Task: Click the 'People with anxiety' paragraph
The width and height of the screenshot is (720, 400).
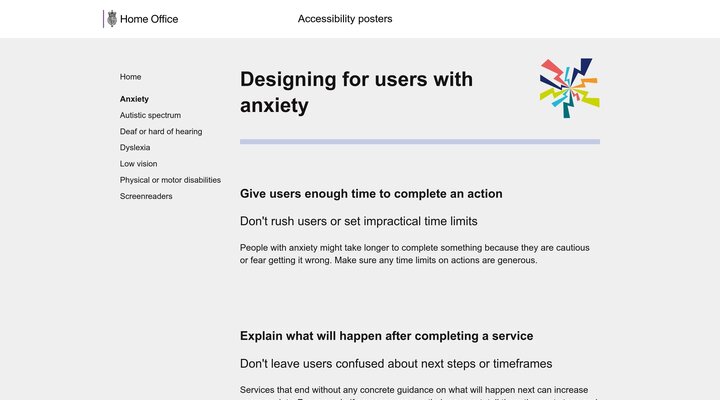Action: pyautogui.click(x=415, y=253)
